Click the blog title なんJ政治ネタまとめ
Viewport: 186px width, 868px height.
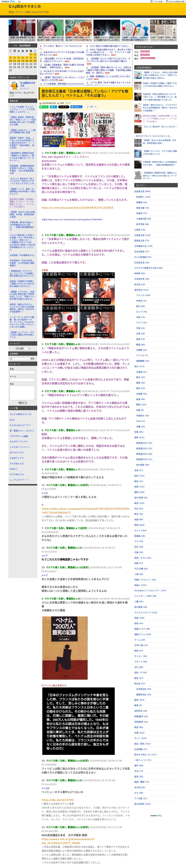(x=25, y=6)
